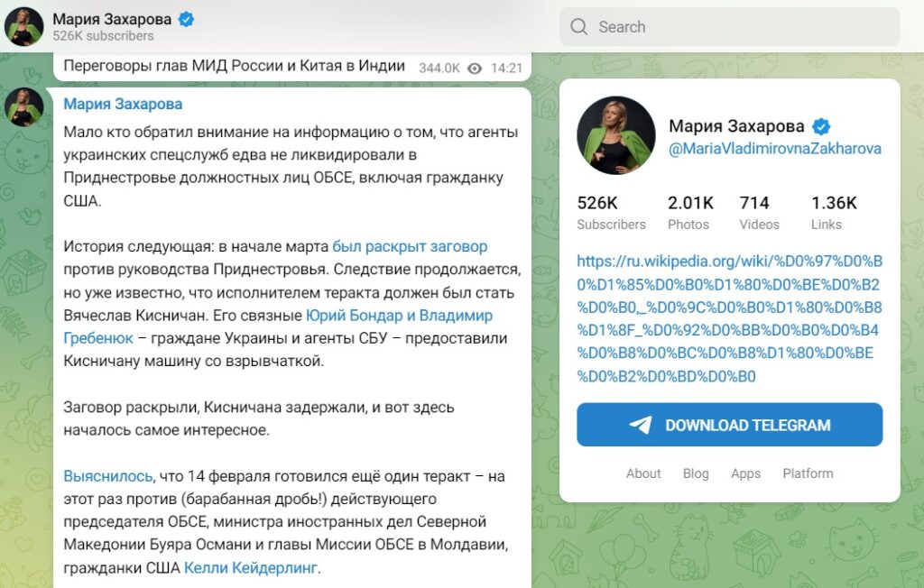Image resolution: width=924 pixels, height=588 pixels.
Task: Click the views eye icon beside 344.0K
Action: click(x=476, y=68)
